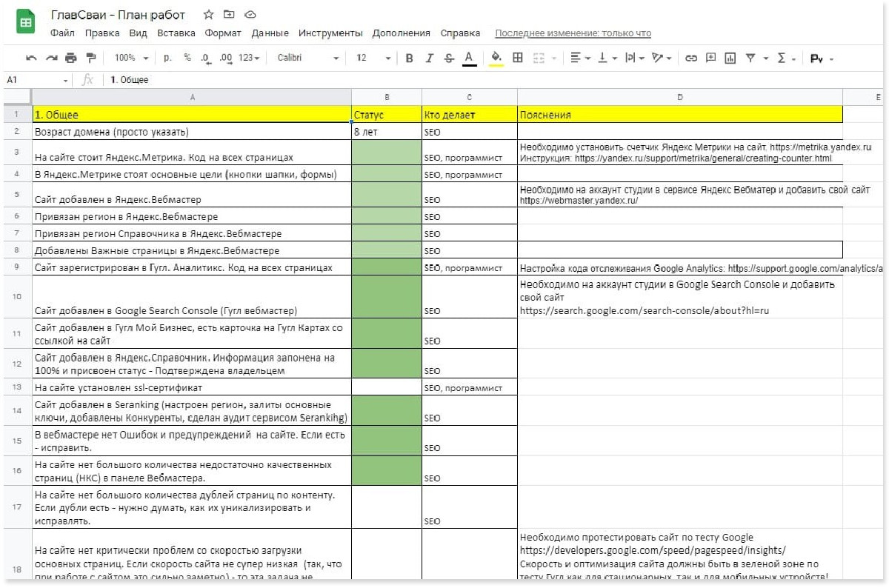Open the Справка menu
The image size is (889, 588).
[460, 33]
